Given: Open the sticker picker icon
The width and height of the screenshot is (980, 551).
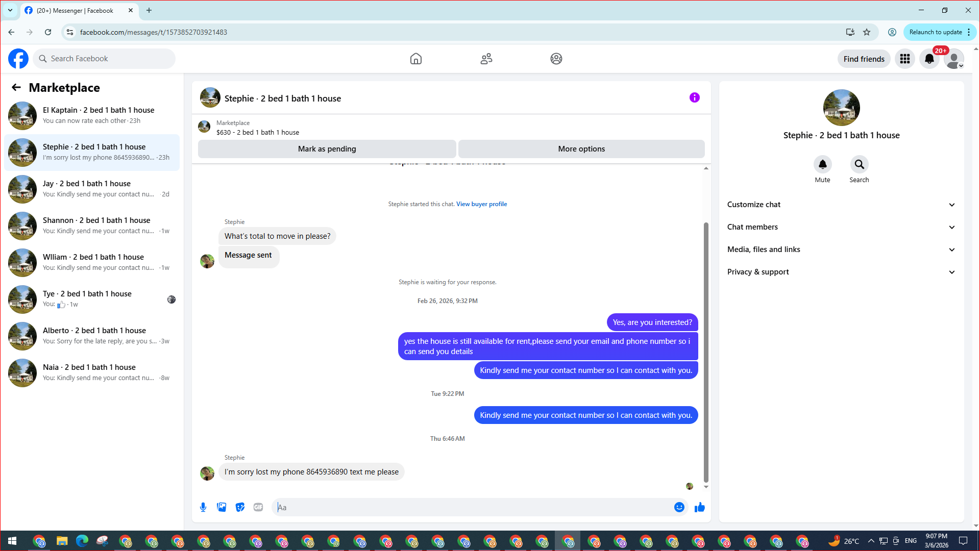Looking at the screenshot, I should [x=240, y=507].
